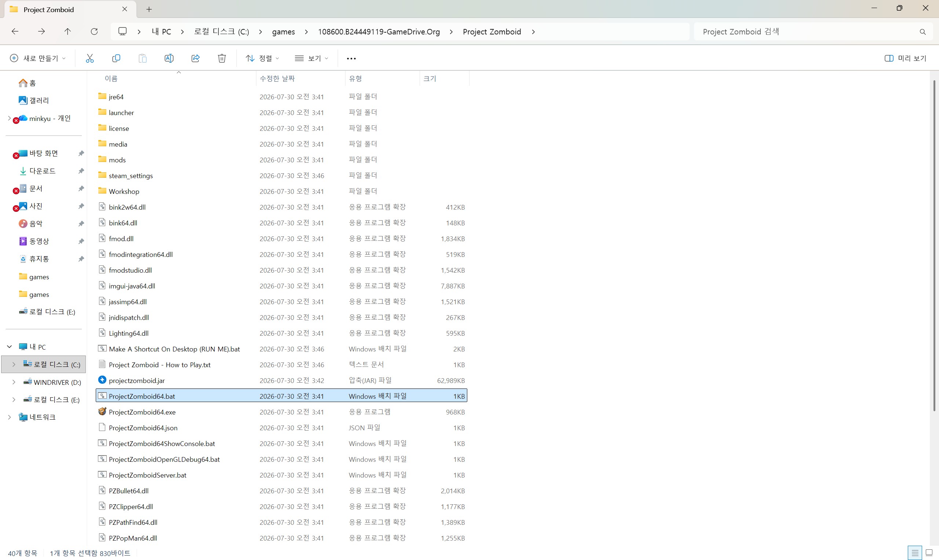This screenshot has width=939, height=560.
Task: Select PZBullet64.dll file name
Action: (129, 491)
